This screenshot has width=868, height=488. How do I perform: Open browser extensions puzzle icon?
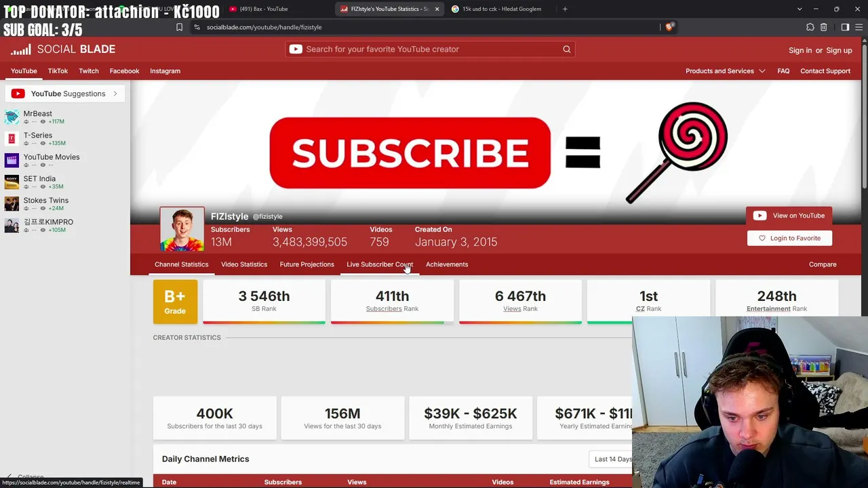pos(810,27)
